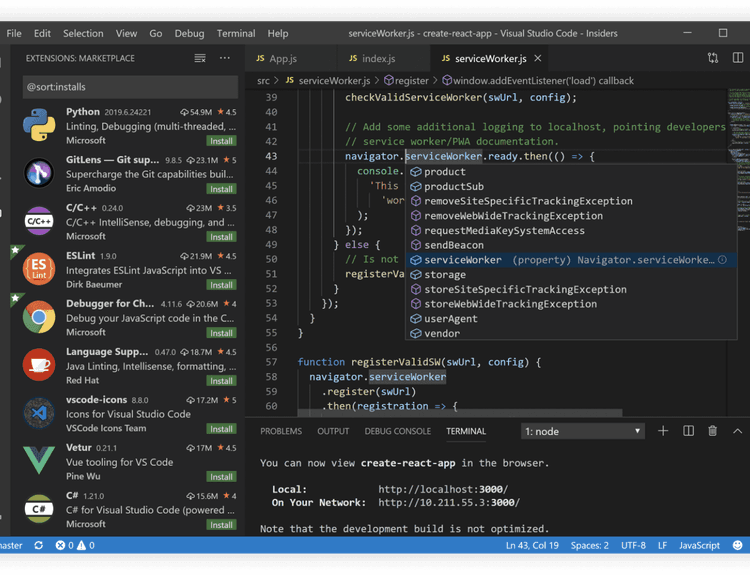Install Debugger for Chrome extension
The image size is (750, 575).
point(221,333)
